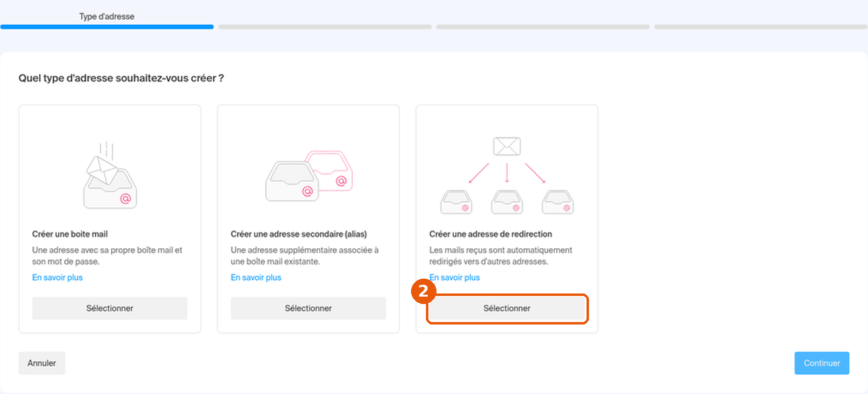Click the 'Créer une boîte mail' title
This screenshot has height=394, width=868.
pyautogui.click(x=70, y=234)
